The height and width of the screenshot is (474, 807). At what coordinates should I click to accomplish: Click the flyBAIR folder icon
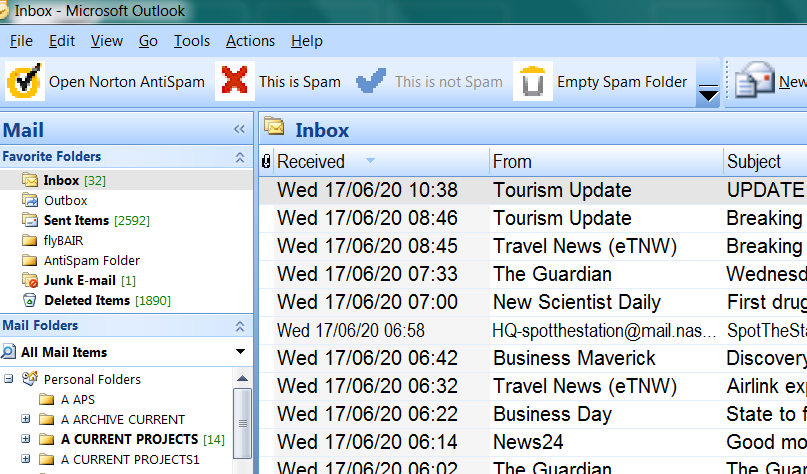tap(30, 240)
